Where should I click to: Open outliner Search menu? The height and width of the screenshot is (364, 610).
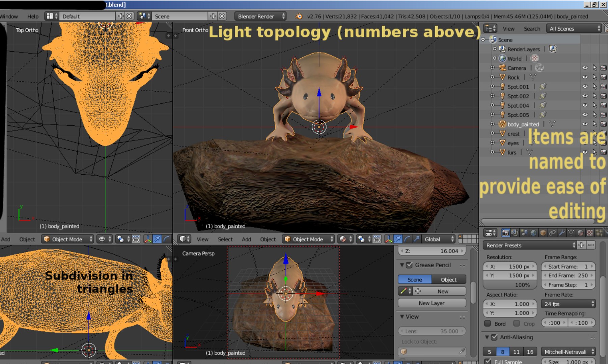click(x=532, y=29)
